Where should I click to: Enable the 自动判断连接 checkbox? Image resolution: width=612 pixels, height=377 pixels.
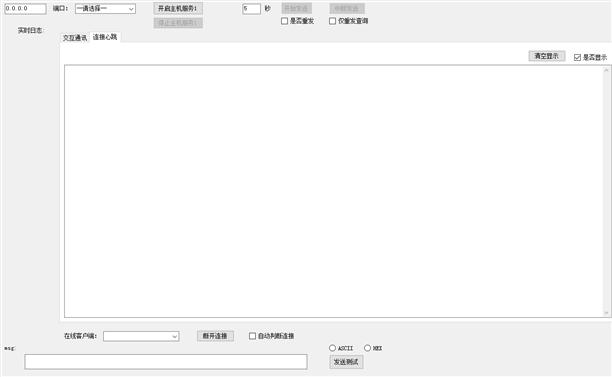[253, 336]
